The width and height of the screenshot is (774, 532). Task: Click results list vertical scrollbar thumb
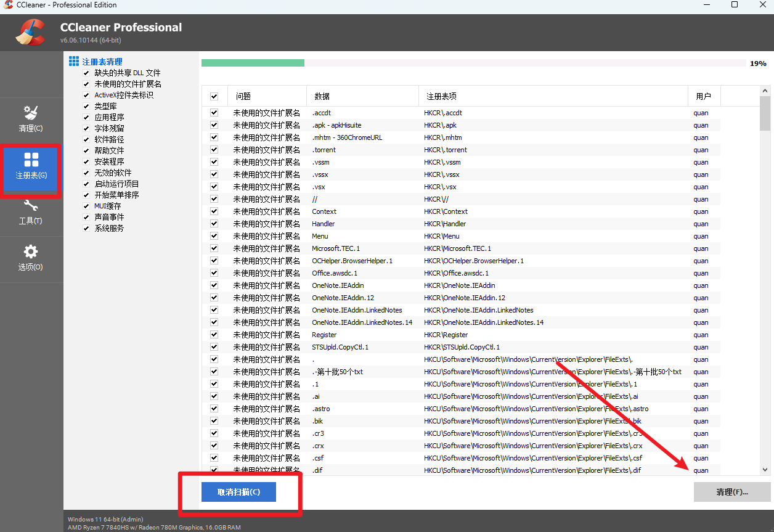[x=765, y=113]
